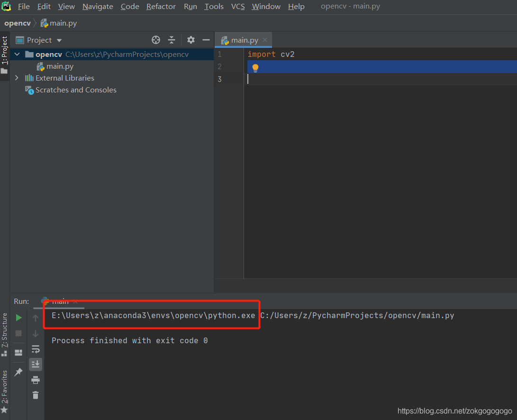Viewport: 517px width, 420px height.
Task: Pin the Run tab
Action: (19, 371)
